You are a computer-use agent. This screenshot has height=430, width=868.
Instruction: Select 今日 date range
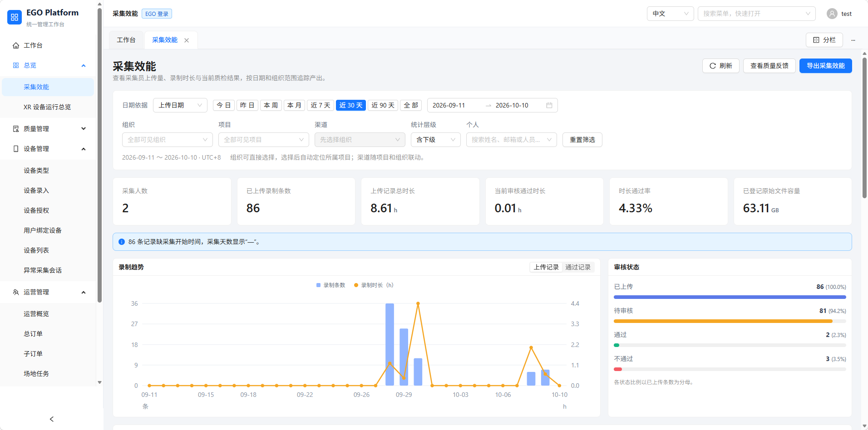(224, 105)
